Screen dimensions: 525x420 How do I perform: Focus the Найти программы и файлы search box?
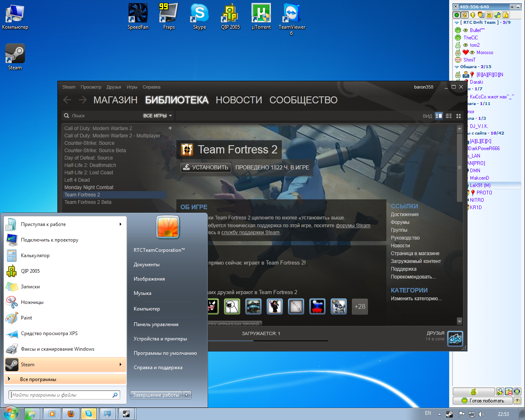click(65, 395)
